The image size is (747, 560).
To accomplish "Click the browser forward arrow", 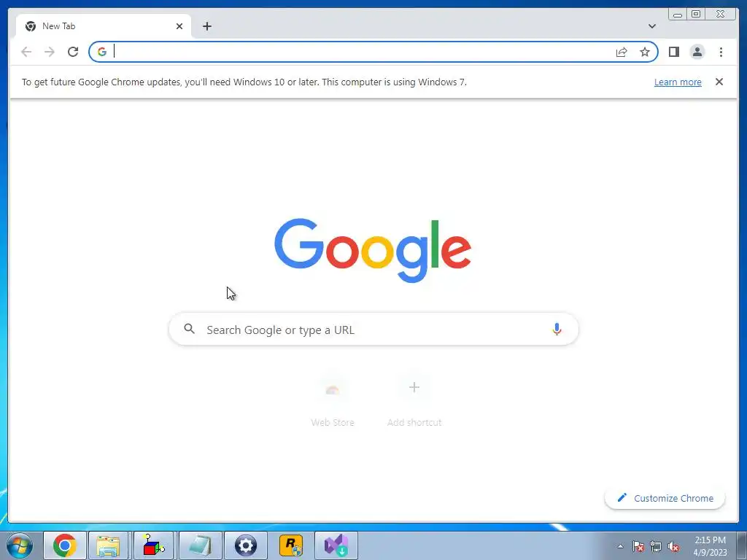I will (x=50, y=52).
